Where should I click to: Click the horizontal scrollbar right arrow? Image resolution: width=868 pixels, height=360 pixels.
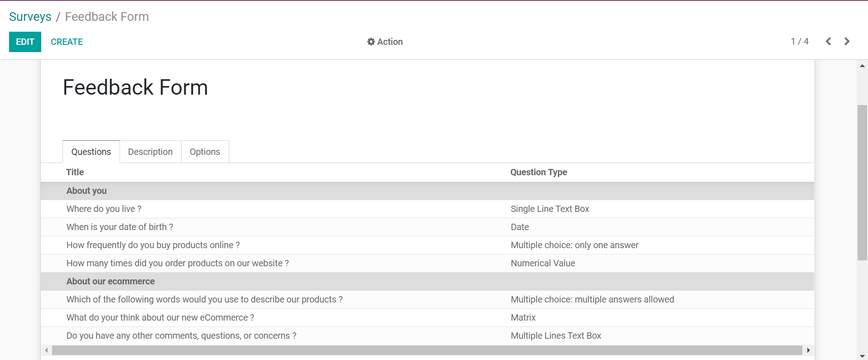click(x=809, y=350)
